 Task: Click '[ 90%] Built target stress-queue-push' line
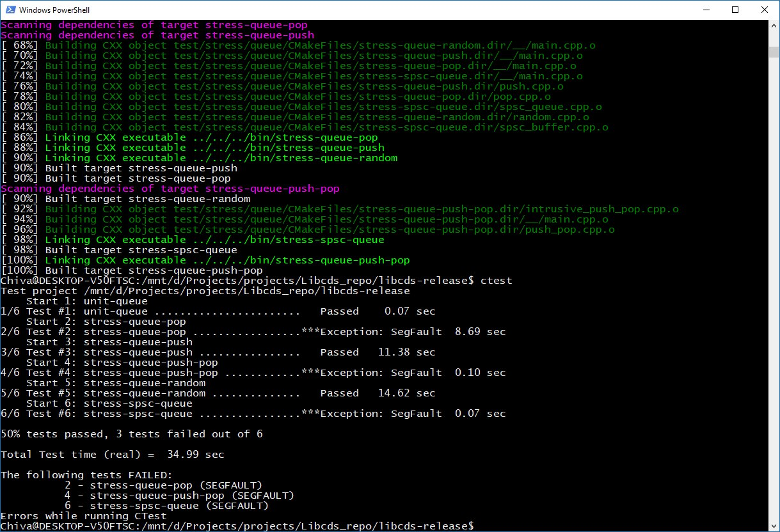[119, 168]
